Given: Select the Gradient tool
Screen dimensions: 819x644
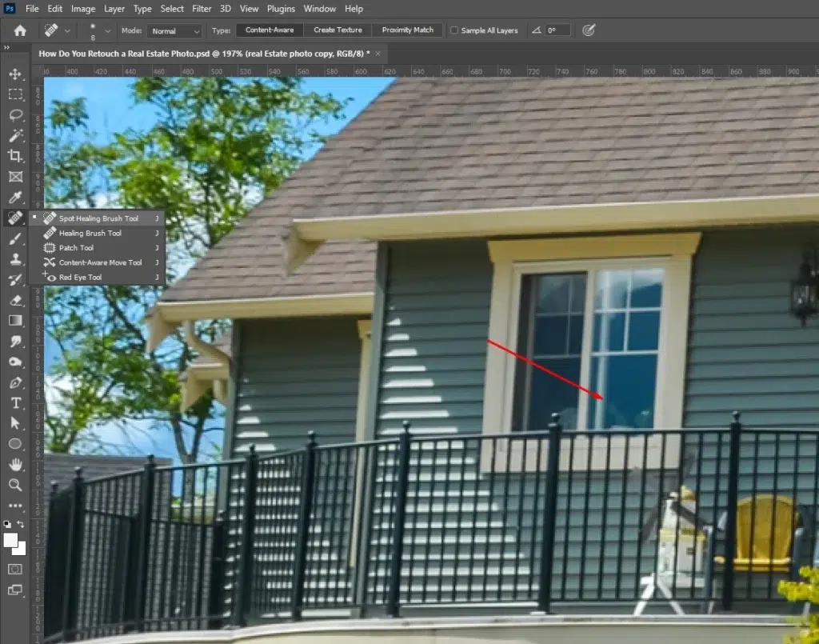Looking at the screenshot, I should pyautogui.click(x=14, y=320).
